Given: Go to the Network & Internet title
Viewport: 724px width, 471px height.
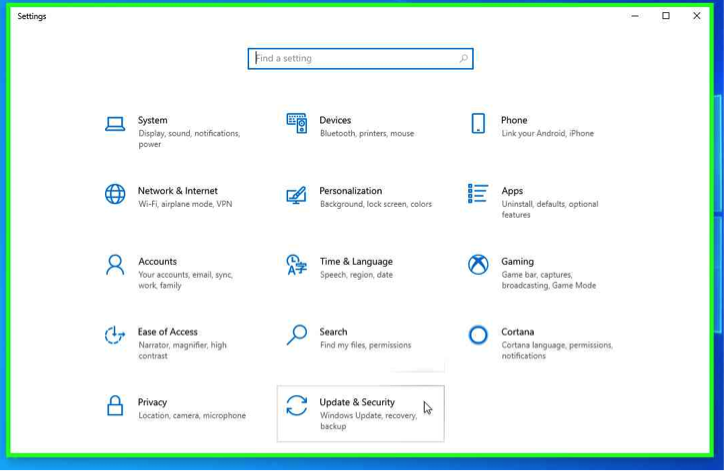Looking at the screenshot, I should pos(177,191).
